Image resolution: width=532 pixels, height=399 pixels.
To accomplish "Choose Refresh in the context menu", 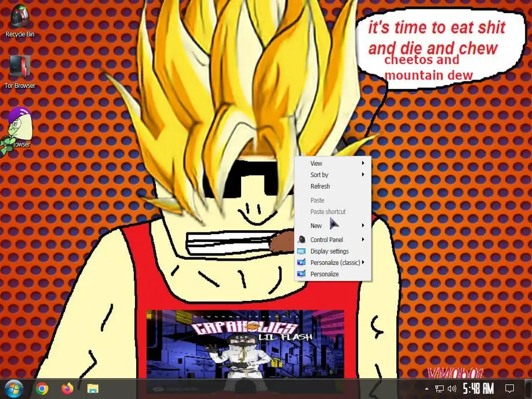I will (x=333, y=187).
